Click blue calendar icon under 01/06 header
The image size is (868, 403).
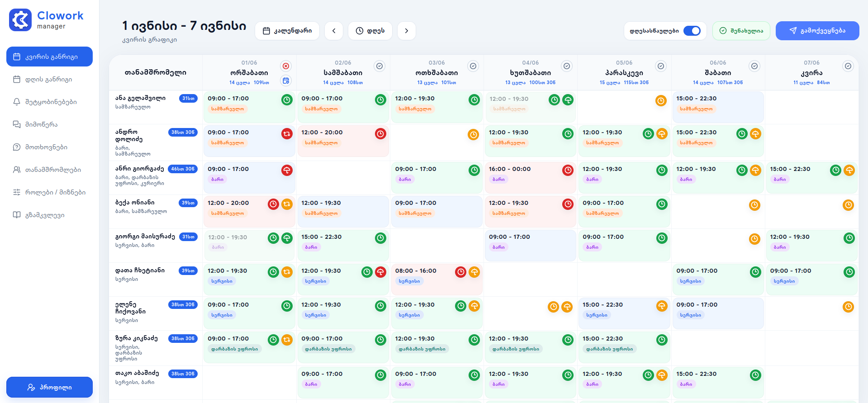click(286, 81)
